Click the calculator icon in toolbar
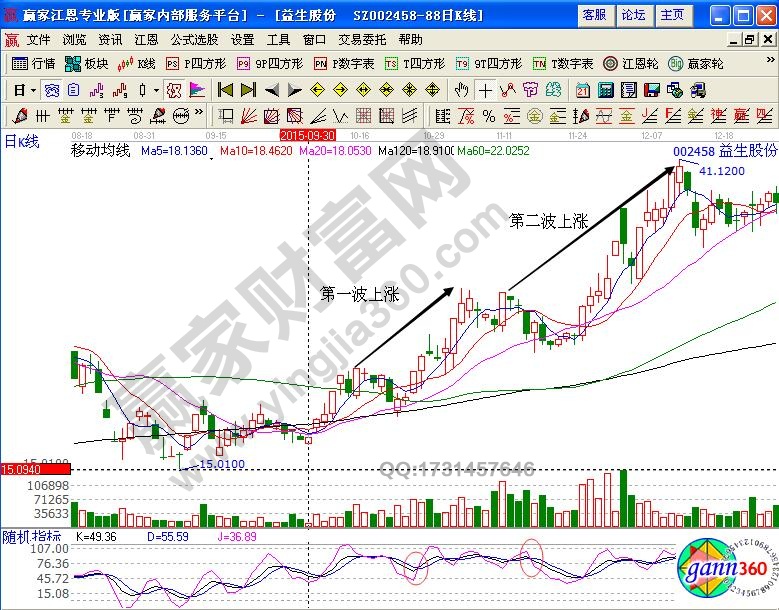 point(605,89)
